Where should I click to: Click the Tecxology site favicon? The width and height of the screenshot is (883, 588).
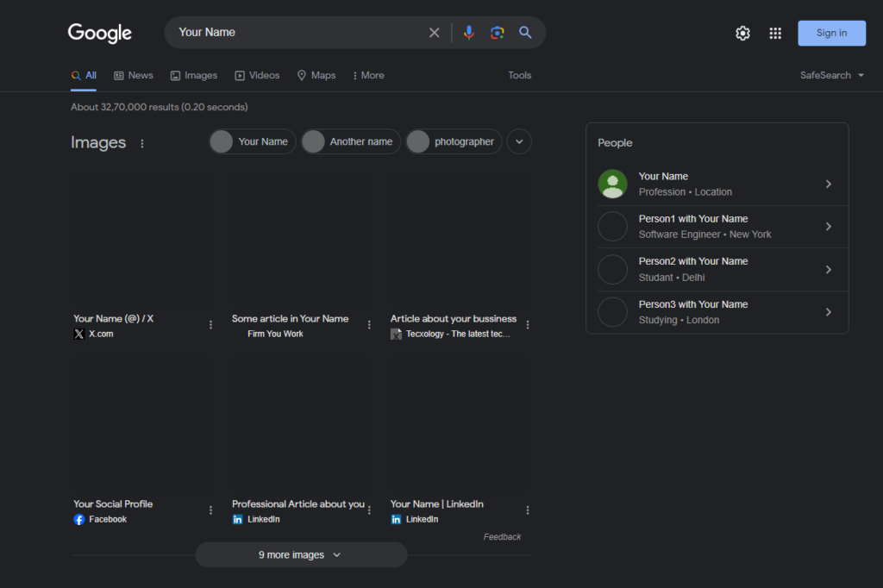pos(396,334)
